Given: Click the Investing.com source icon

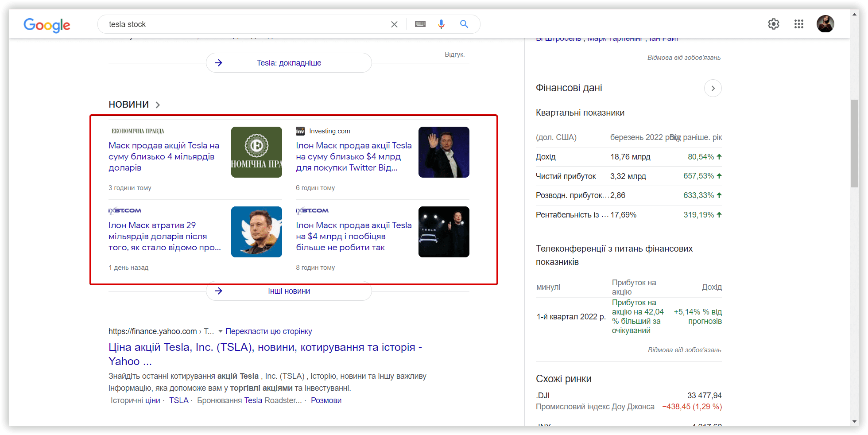Looking at the screenshot, I should click(300, 131).
